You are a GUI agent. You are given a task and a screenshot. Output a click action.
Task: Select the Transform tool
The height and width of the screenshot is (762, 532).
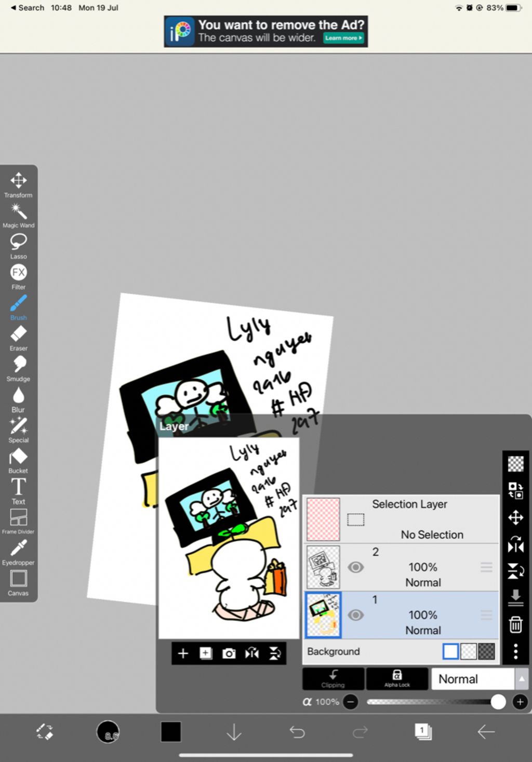point(18,184)
